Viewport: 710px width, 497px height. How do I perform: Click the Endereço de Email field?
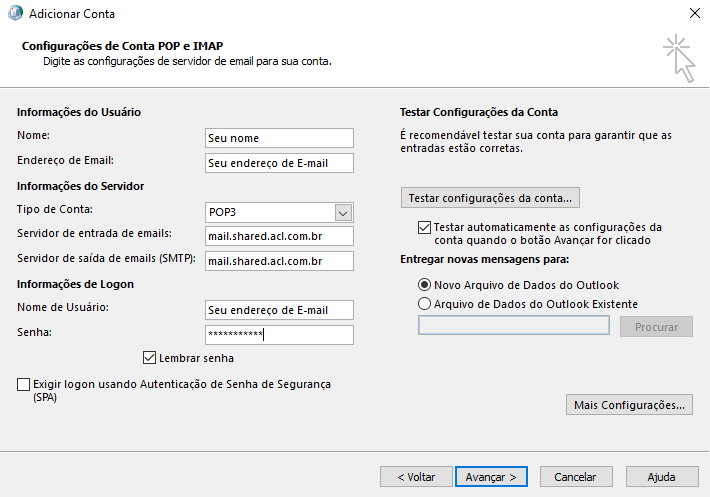click(279, 162)
